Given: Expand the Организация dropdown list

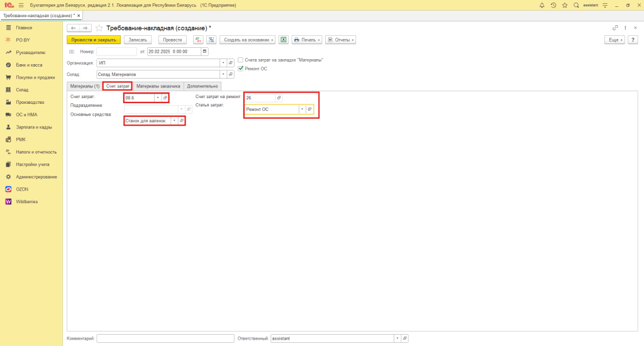Looking at the screenshot, I should [x=223, y=63].
